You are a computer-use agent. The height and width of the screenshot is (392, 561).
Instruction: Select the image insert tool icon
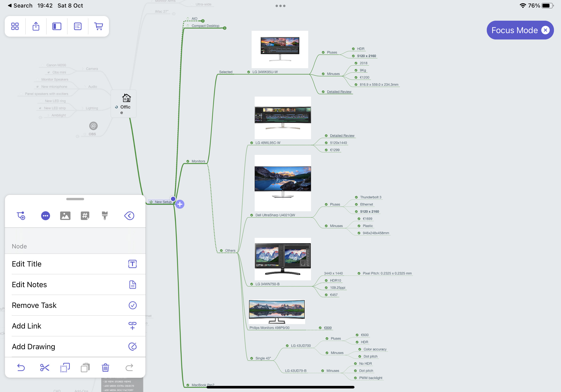(64, 216)
